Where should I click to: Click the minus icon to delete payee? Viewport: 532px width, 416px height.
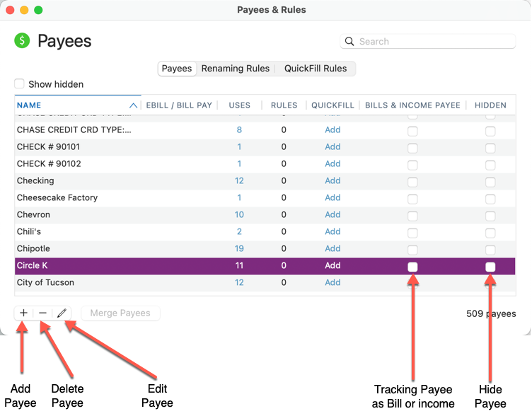pos(42,313)
